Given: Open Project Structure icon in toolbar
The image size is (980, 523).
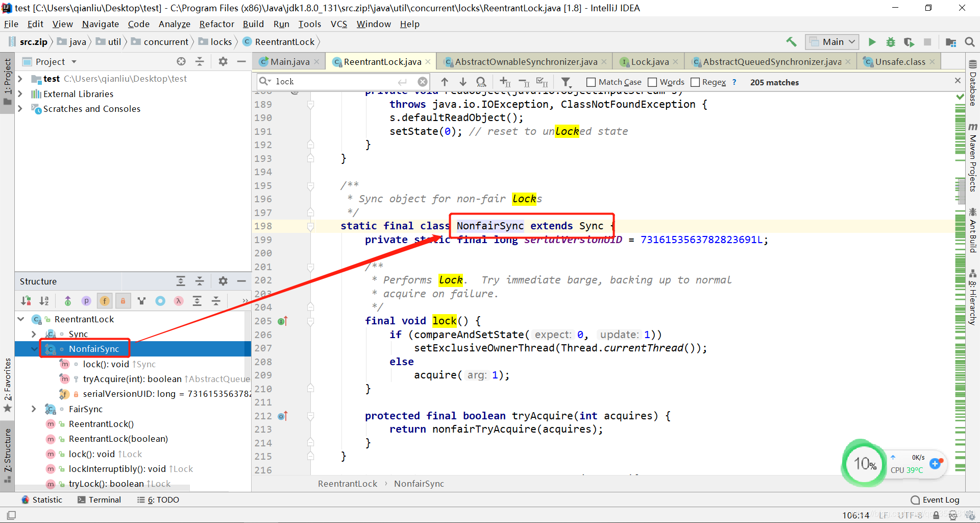Looking at the screenshot, I should click(x=951, y=42).
